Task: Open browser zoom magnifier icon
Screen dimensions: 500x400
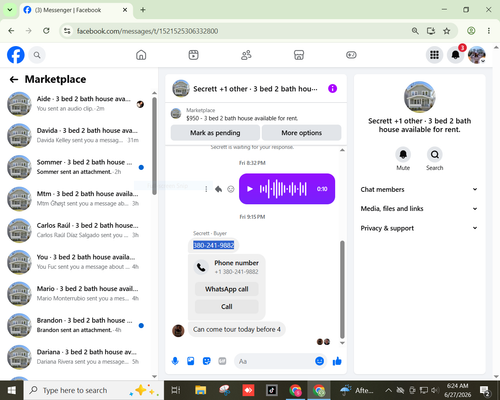Action: [x=415, y=31]
